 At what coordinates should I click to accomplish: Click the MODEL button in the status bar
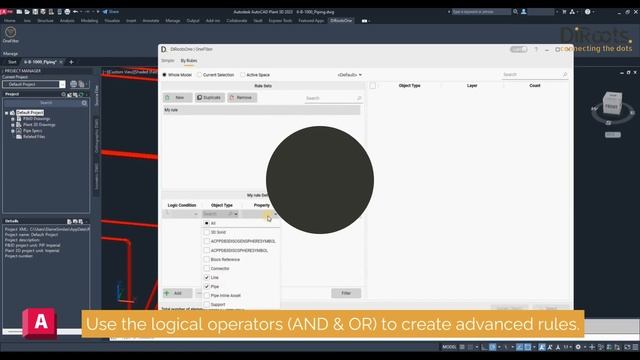[449, 347]
